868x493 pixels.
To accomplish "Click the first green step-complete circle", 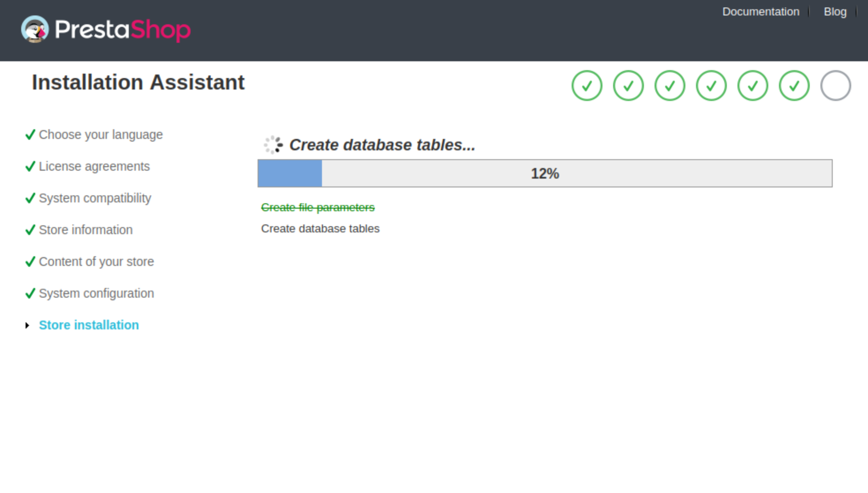I will point(587,86).
